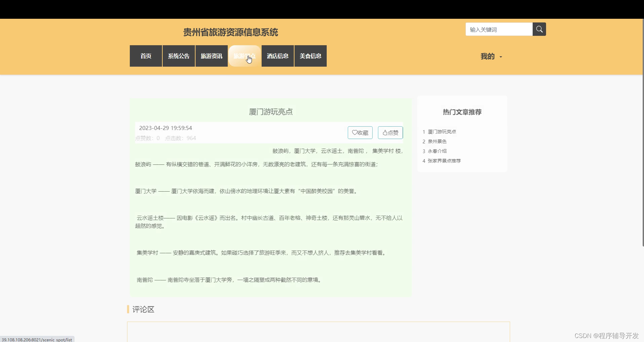Open recommended article 厦门游玩亮点

(x=442, y=132)
